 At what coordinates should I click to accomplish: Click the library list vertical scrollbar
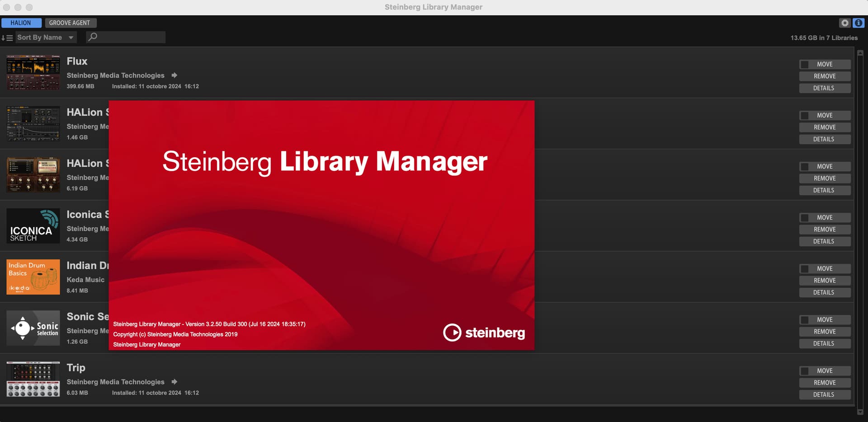pyautogui.click(x=860, y=232)
